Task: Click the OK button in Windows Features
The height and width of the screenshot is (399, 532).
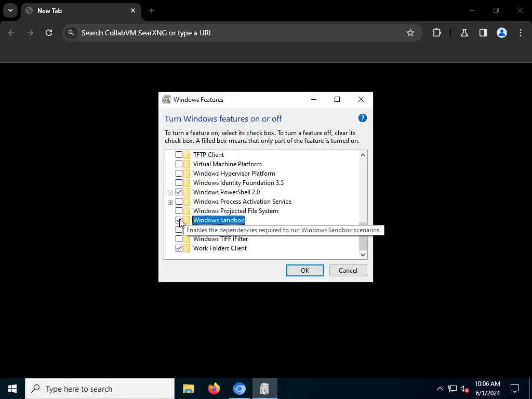Action: coord(305,270)
